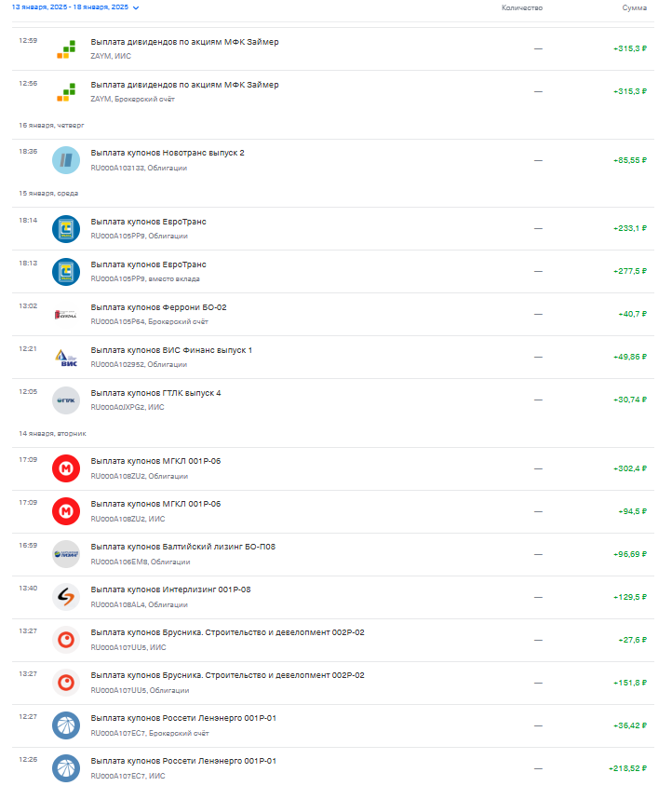This screenshot has height=786, width=672.
Task: Click the 15 января, среда date heading
Action: [x=48, y=194]
